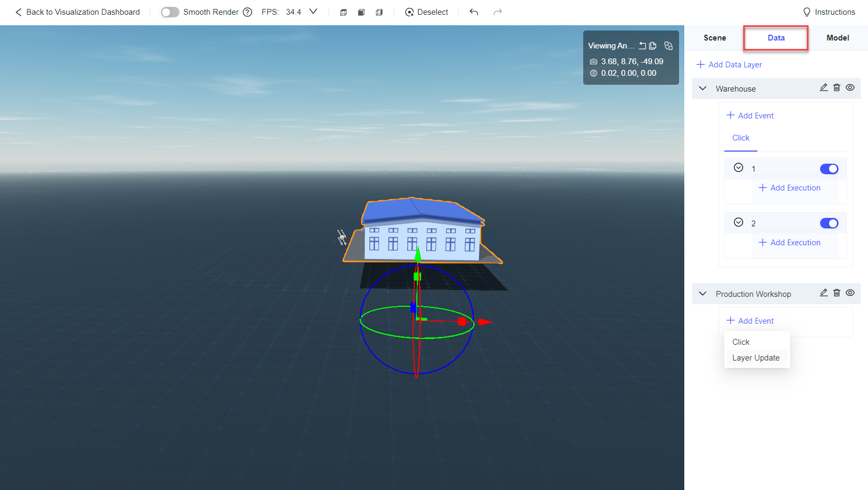This screenshot has height=490, width=868.
Task: Delete the Production Workshop data layer
Action: [x=837, y=293]
